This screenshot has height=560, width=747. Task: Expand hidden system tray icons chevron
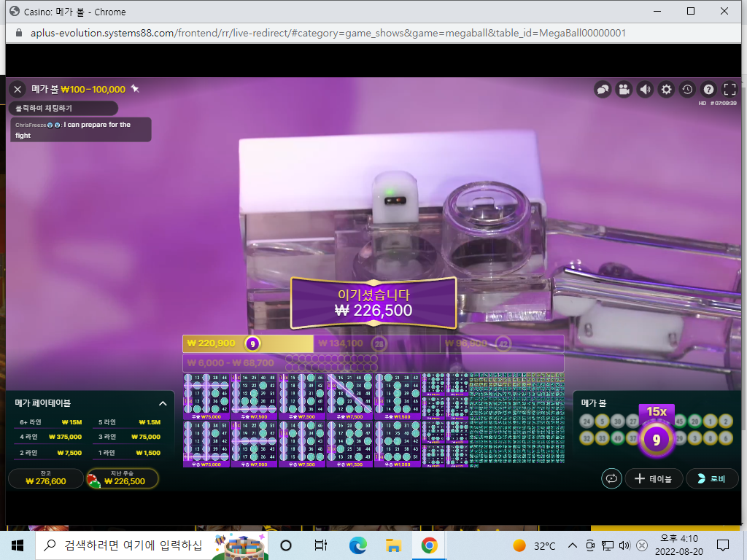[573, 545]
